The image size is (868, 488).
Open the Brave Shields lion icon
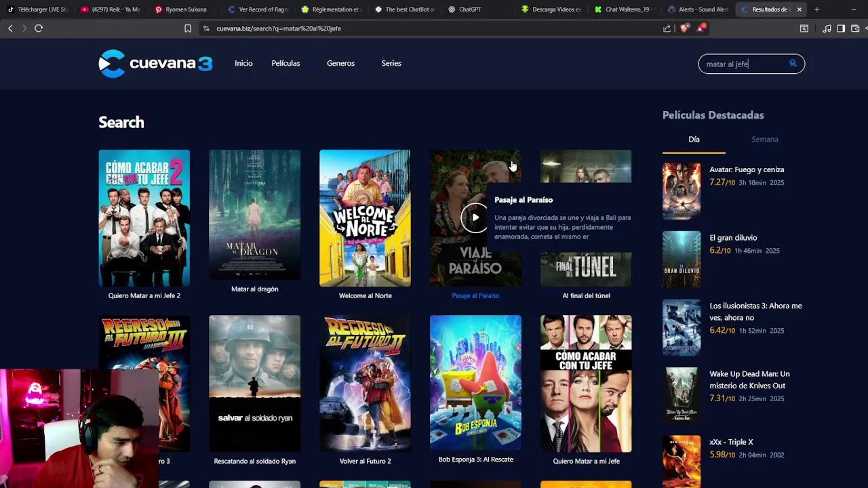coord(684,28)
